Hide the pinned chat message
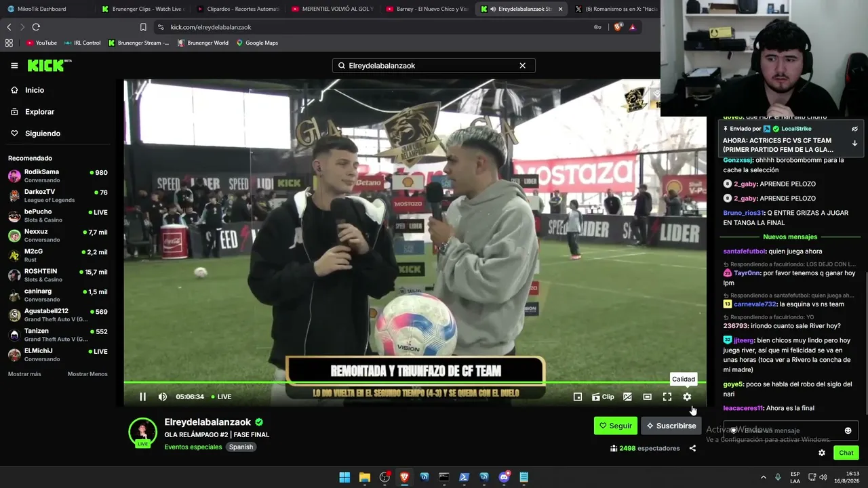868x488 pixels. [x=854, y=129]
